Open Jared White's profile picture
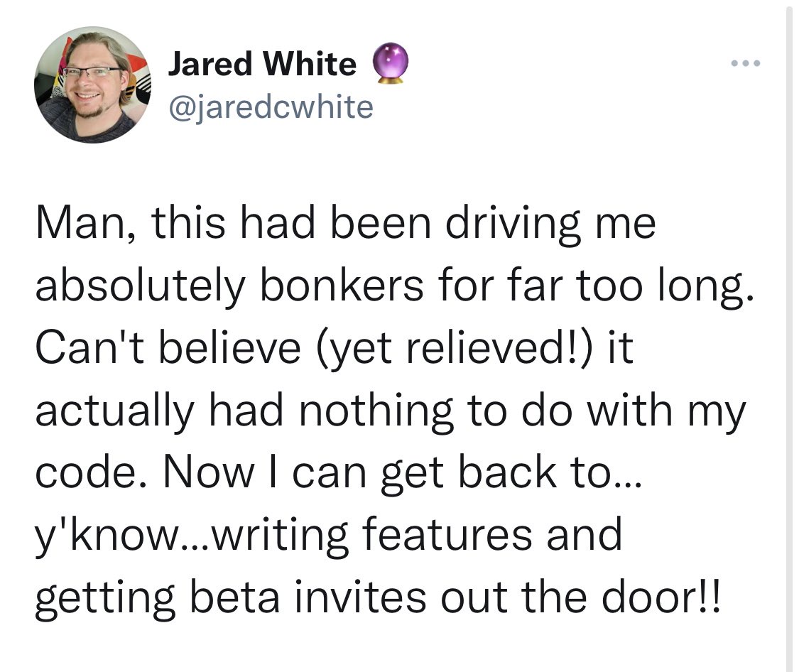799x672 pixels. (86, 87)
